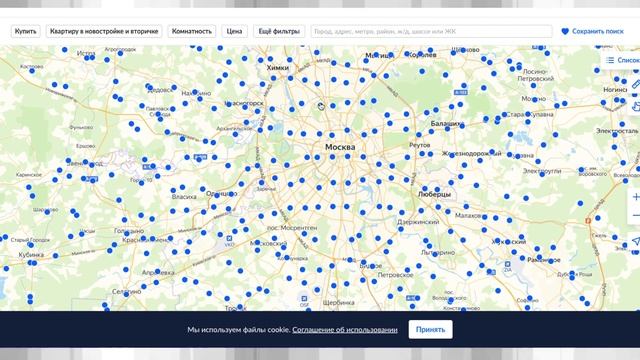Click the Химки label on the map

pos(278,68)
